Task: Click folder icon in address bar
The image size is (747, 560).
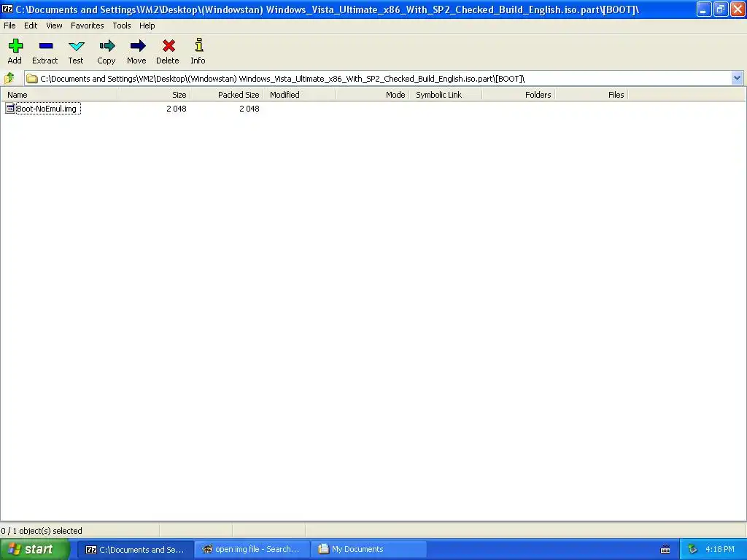Action: 32,78
